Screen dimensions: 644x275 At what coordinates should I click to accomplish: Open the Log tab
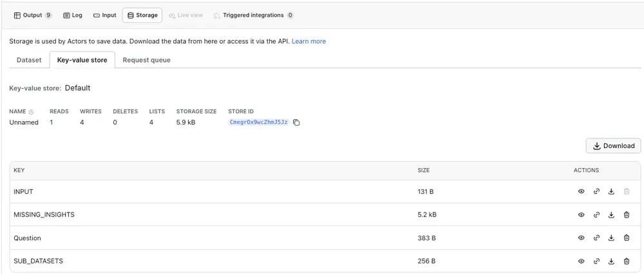point(73,15)
